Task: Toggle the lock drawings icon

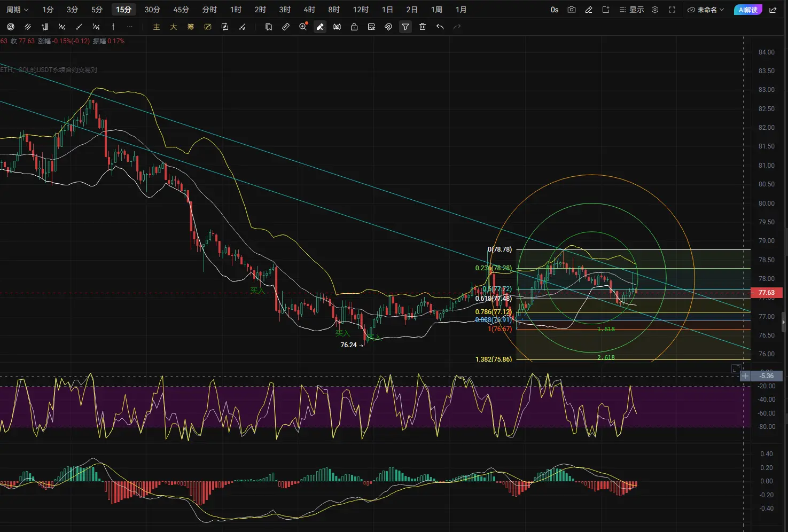Action: tap(354, 27)
